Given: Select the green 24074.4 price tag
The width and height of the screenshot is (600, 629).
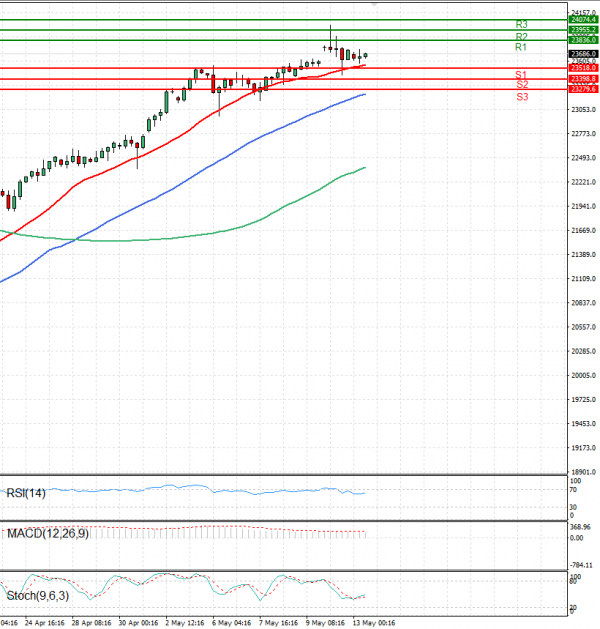Looking at the screenshot, I should tap(584, 20).
